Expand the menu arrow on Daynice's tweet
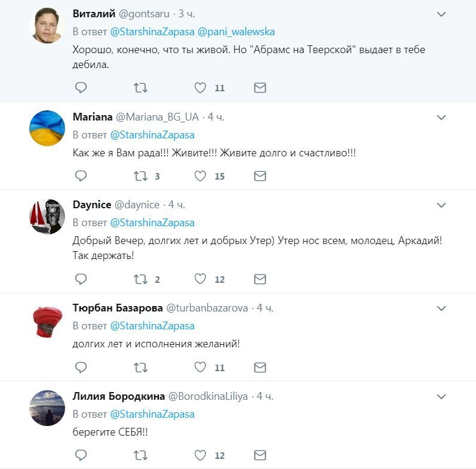 tap(441, 205)
